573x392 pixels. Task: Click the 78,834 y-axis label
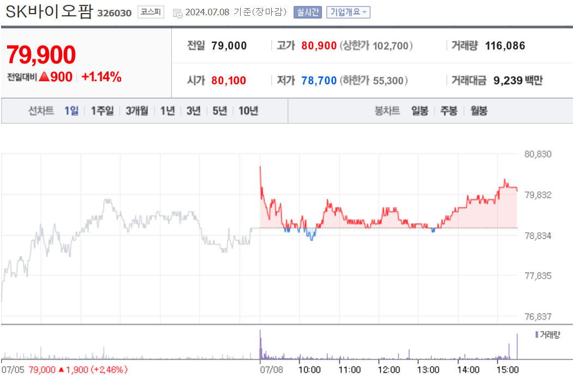coord(538,236)
